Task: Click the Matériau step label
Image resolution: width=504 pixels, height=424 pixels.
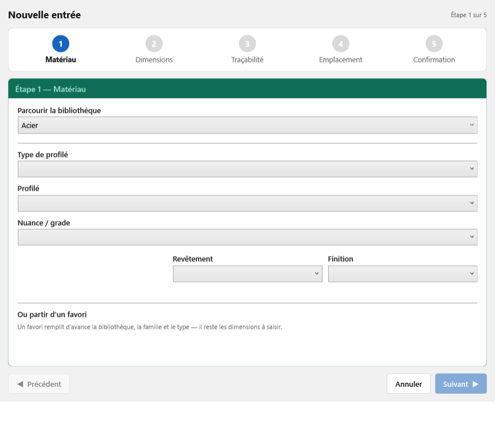Action: pyautogui.click(x=61, y=60)
